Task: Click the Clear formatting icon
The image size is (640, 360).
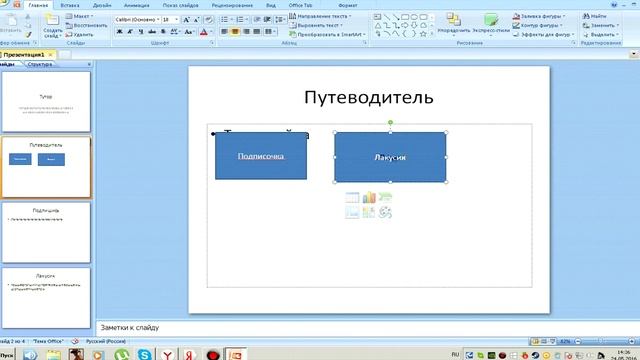Action: [x=208, y=20]
